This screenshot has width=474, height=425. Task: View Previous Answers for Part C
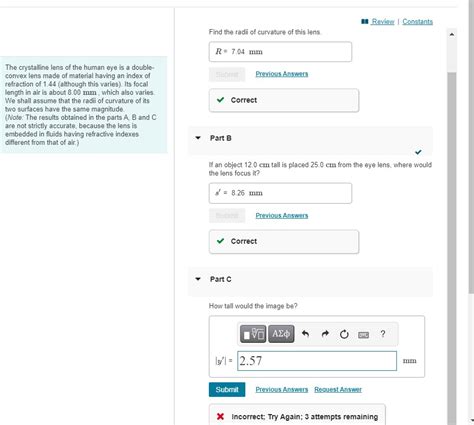(x=282, y=389)
